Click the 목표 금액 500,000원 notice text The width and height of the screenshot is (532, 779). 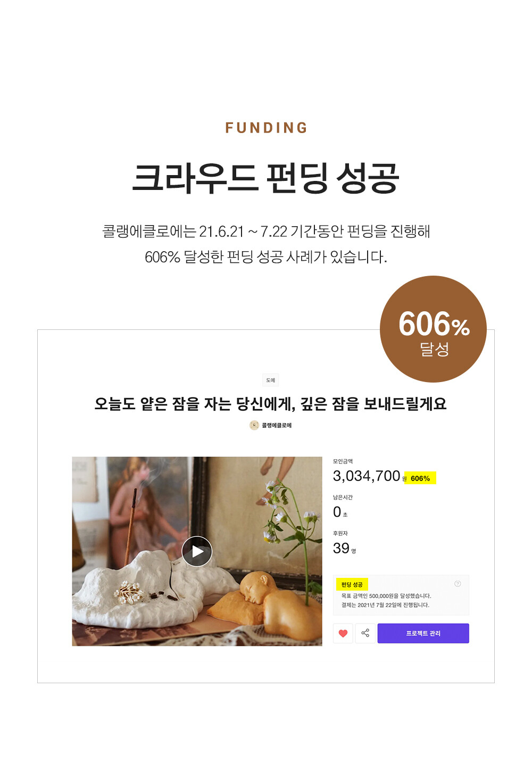(386, 596)
